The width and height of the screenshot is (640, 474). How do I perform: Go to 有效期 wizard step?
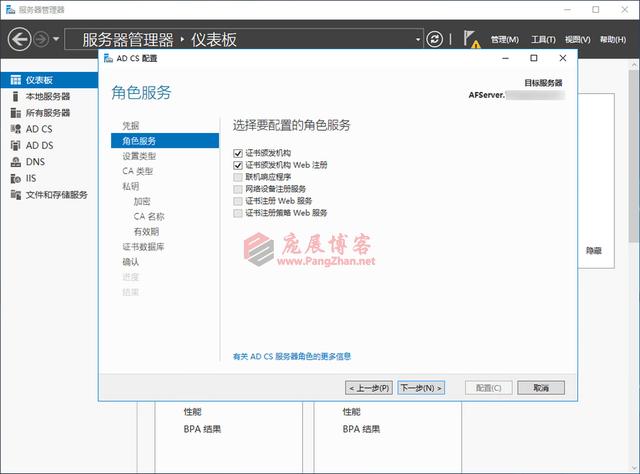coord(146,231)
